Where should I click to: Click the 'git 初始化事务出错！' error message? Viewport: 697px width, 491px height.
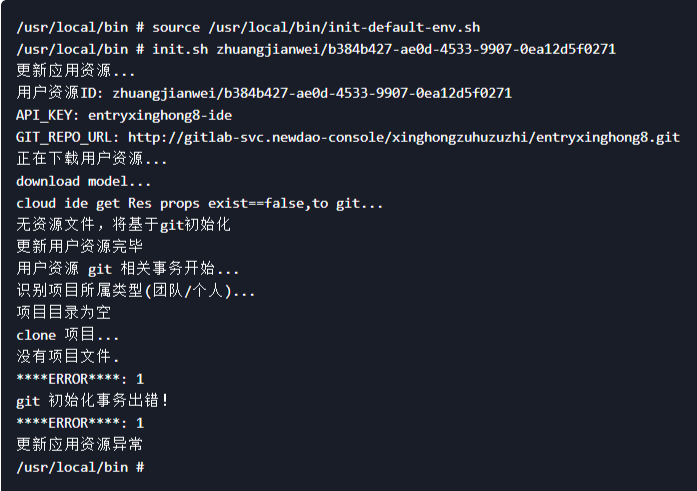pyautogui.click(x=93, y=401)
